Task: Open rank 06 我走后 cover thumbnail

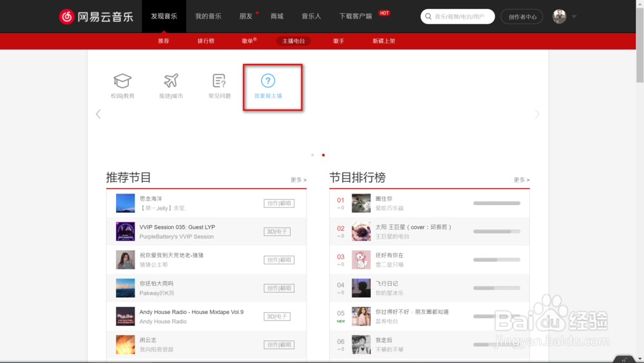Action: click(x=361, y=344)
